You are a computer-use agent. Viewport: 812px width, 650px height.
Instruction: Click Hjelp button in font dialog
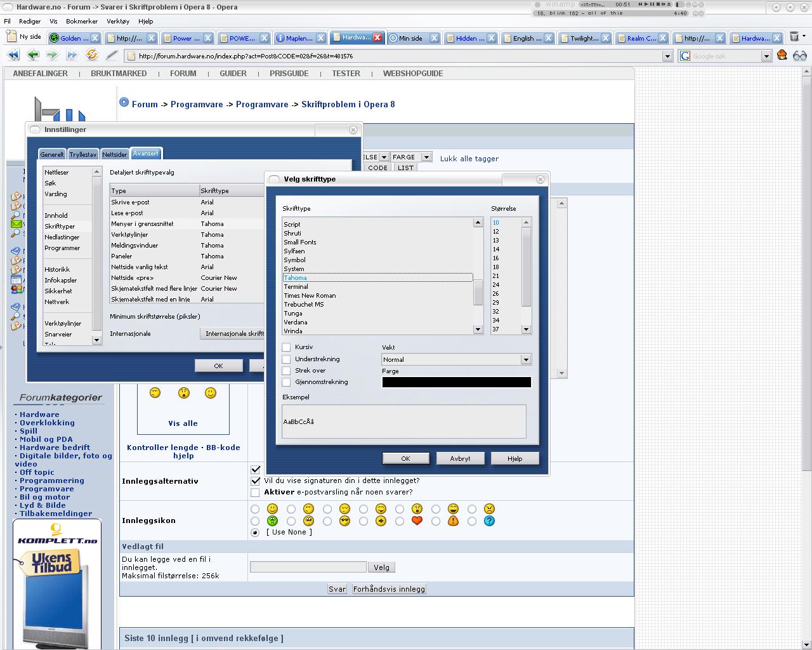pyautogui.click(x=514, y=458)
